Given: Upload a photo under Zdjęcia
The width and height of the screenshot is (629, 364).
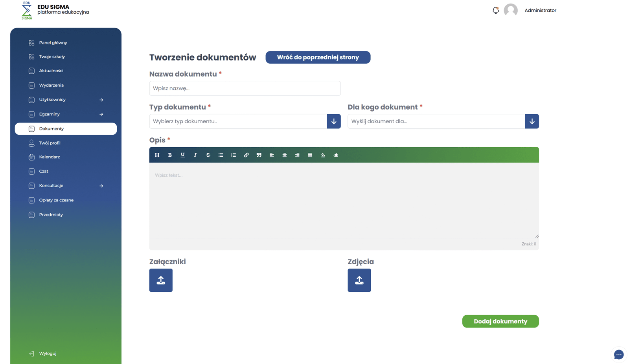Looking at the screenshot, I should [359, 280].
